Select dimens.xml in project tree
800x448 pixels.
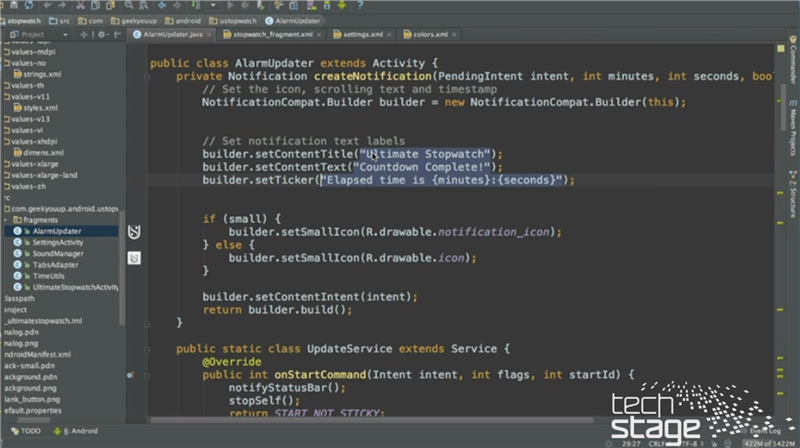coord(39,153)
